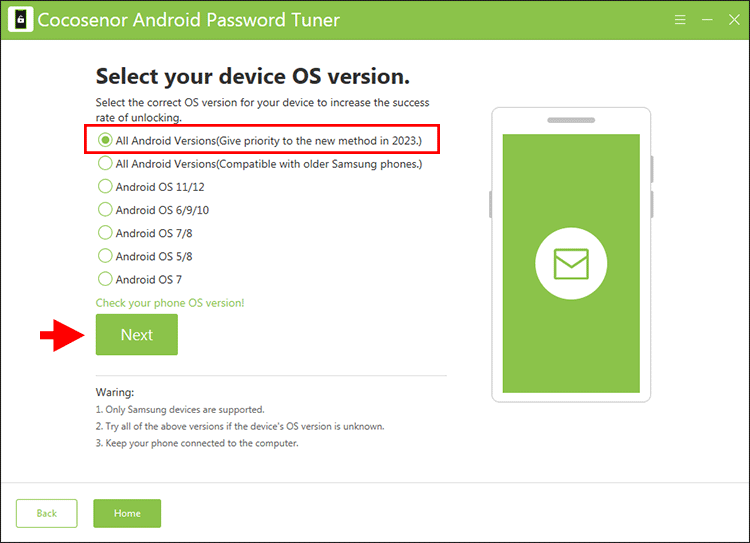Click the Waring: label
This screenshot has height=543, width=750.
pyautogui.click(x=115, y=392)
